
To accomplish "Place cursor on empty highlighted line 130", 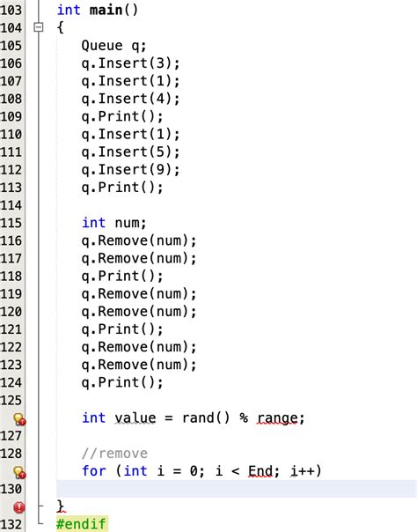I will pyautogui.click(x=236, y=489).
